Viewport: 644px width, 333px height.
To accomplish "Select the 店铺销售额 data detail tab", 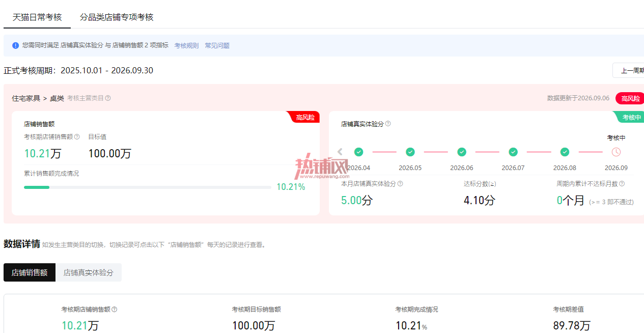I will click(30, 272).
